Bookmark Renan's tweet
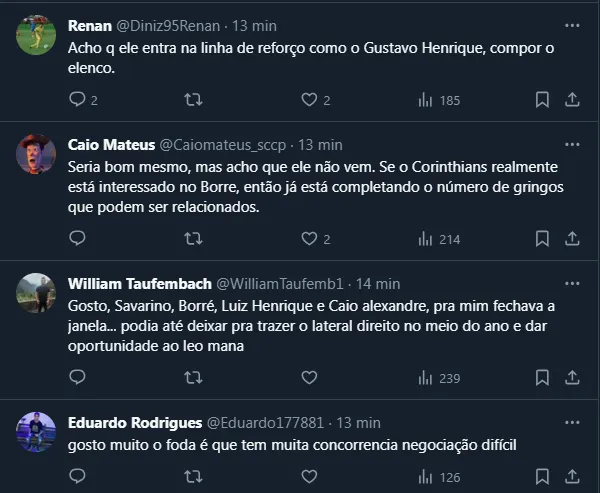Image resolution: width=600 pixels, height=493 pixels. (x=542, y=100)
